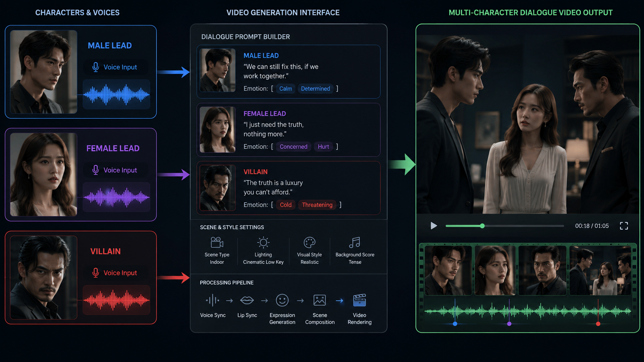Viewport: 644px width, 362px height.
Task: Click the video progress slider handle
Action: tap(482, 226)
